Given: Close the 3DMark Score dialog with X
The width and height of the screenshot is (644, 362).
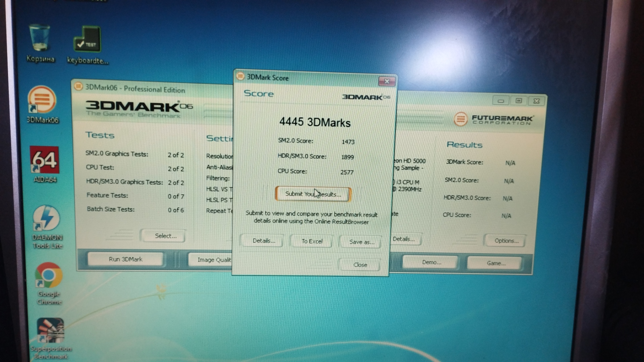Looking at the screenshot, I should click(386, 81).
